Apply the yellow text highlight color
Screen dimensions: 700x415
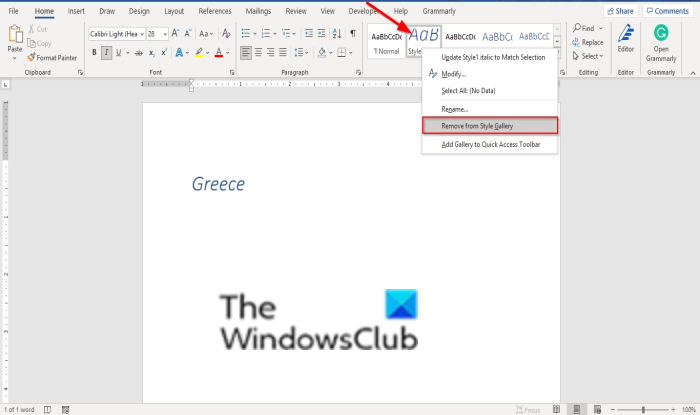tap(199, 53)
